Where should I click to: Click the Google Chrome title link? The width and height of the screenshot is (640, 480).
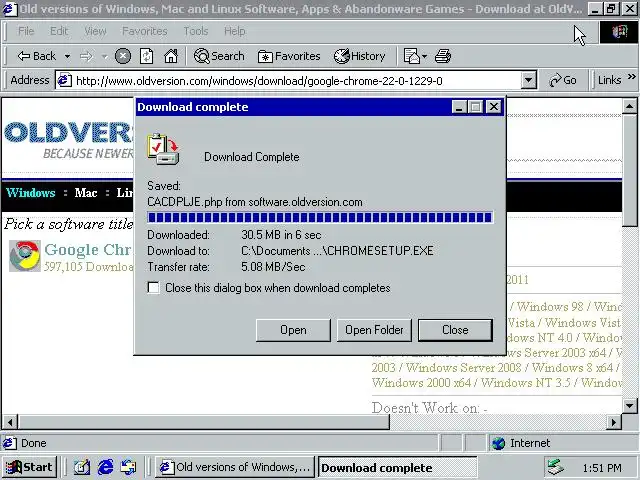point(88,249)
